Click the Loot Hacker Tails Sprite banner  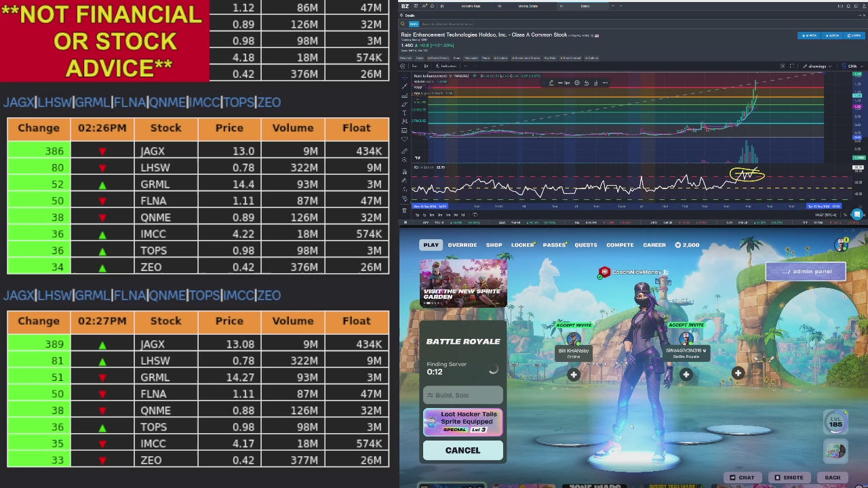462,422
